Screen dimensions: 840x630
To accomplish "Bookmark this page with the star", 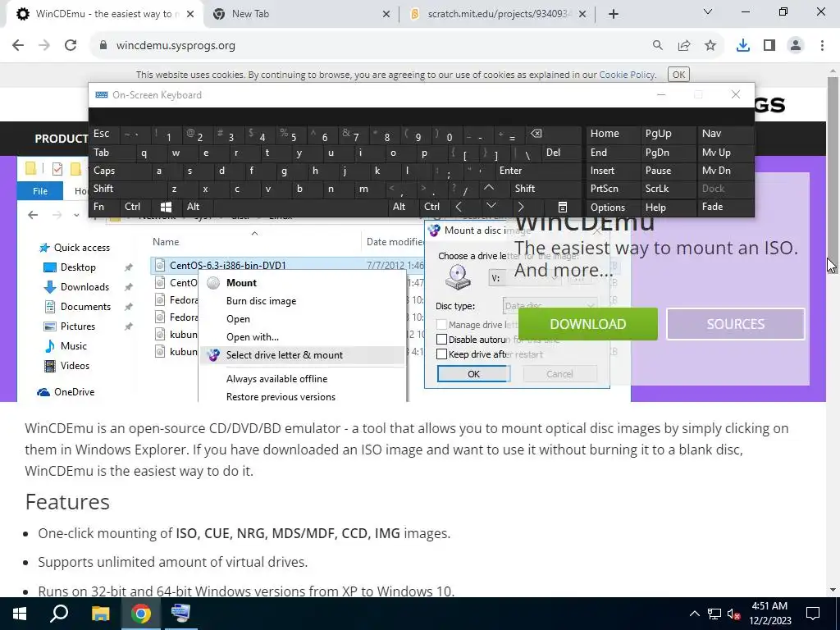I will point(710,46).
